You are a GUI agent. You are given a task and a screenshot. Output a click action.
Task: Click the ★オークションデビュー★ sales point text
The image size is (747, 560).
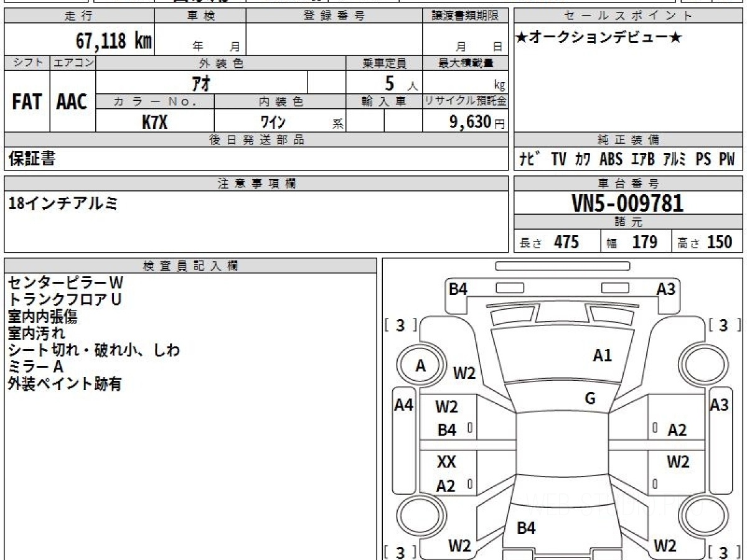click(599, 38)
